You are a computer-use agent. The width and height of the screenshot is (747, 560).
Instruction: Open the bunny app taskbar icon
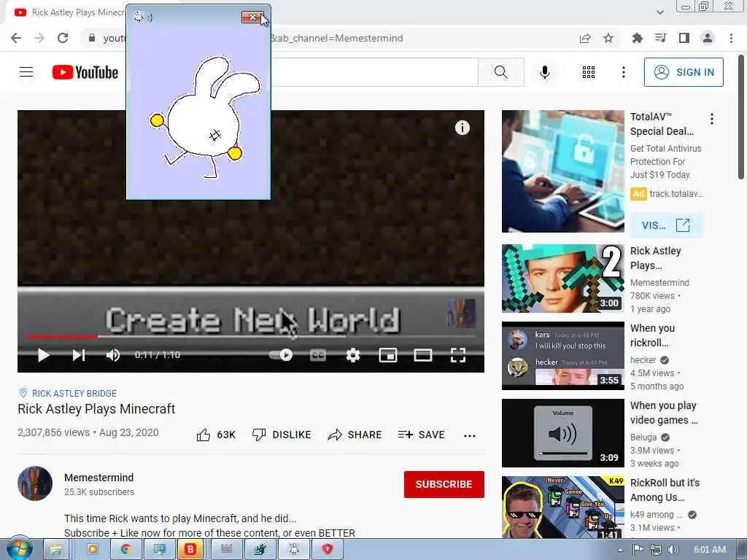pos(294,550)
